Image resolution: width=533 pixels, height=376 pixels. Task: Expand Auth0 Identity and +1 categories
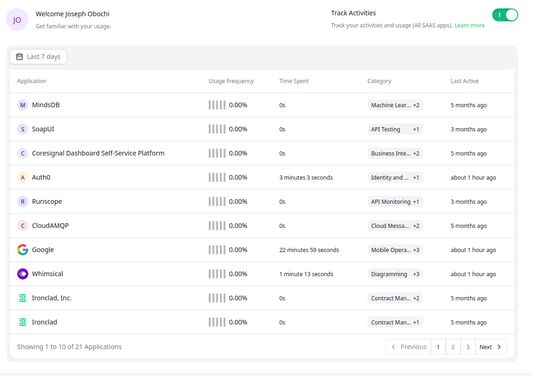tap(395, 178)
